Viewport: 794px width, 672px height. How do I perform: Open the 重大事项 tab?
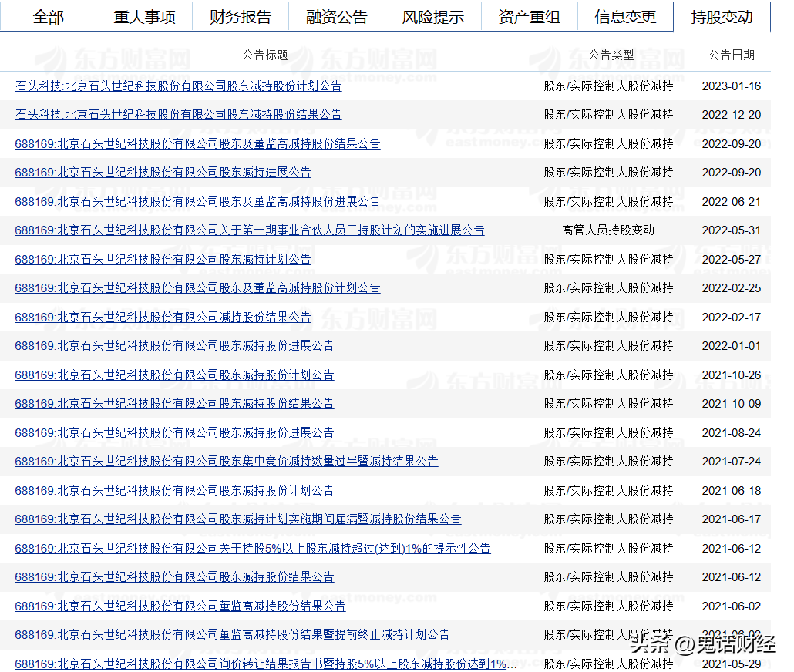(144, 17)
